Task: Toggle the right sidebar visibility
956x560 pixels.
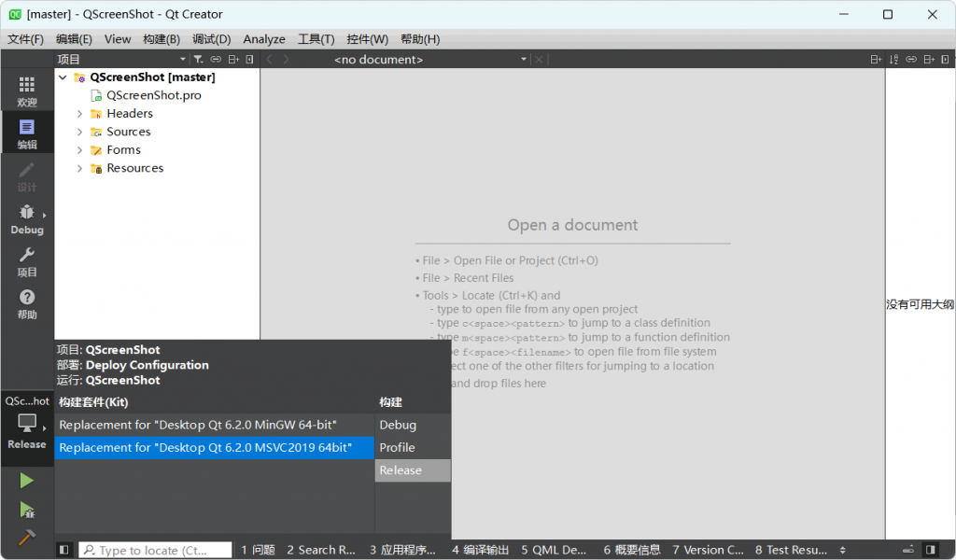Action: pos(931,550)
